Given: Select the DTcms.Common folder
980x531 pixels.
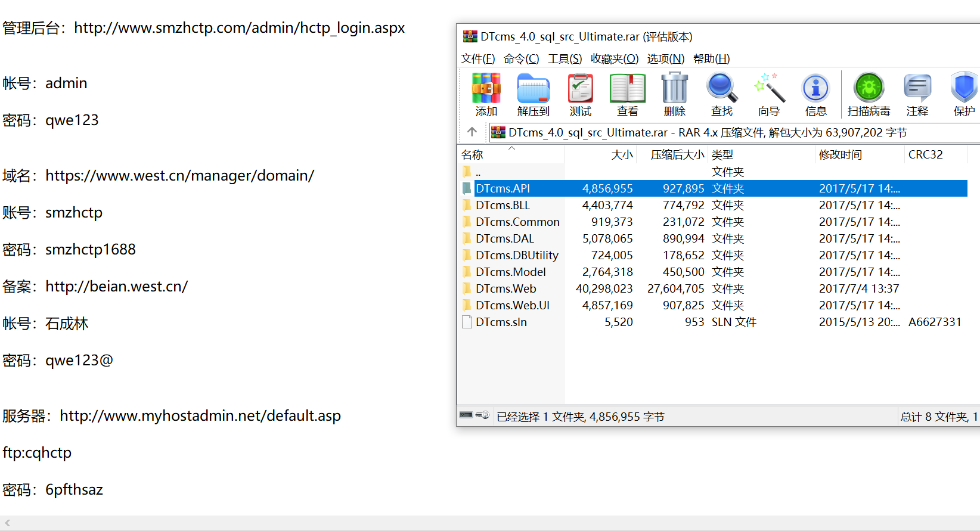Looking at the screenshot, I should (x=517, y=222).
